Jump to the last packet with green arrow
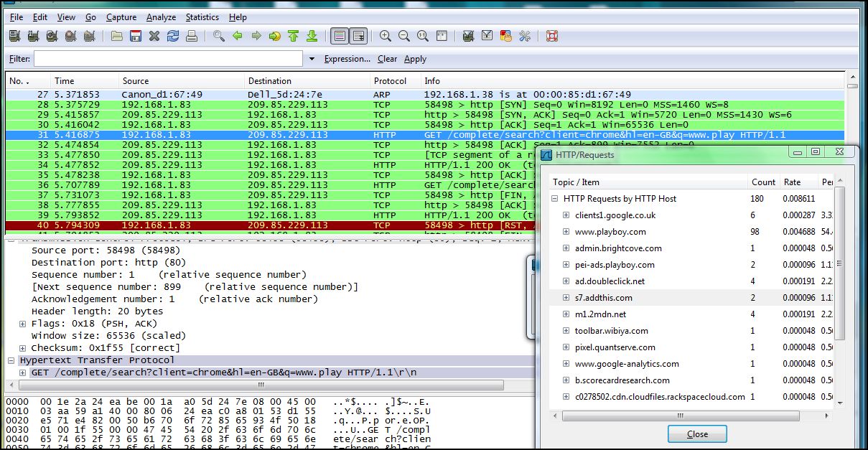868x450 pixels. point(310,35)
